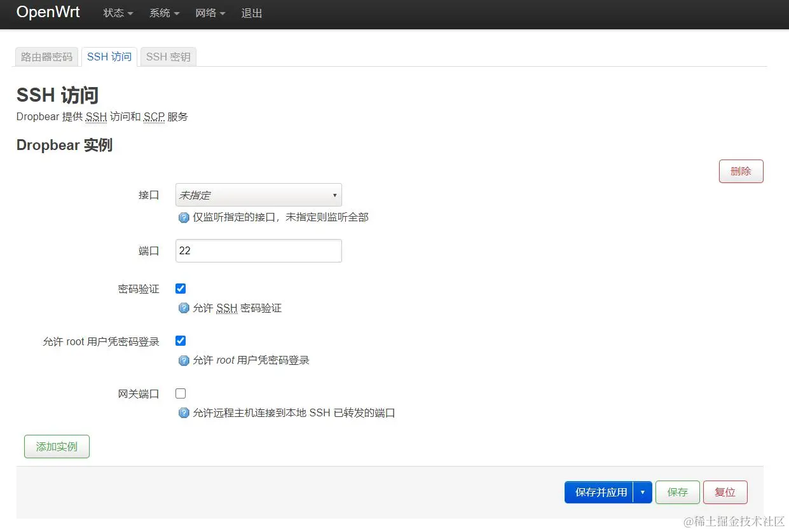Click the help icon beside 网关端口 description

pyautogui.click(x=184, y=413)
